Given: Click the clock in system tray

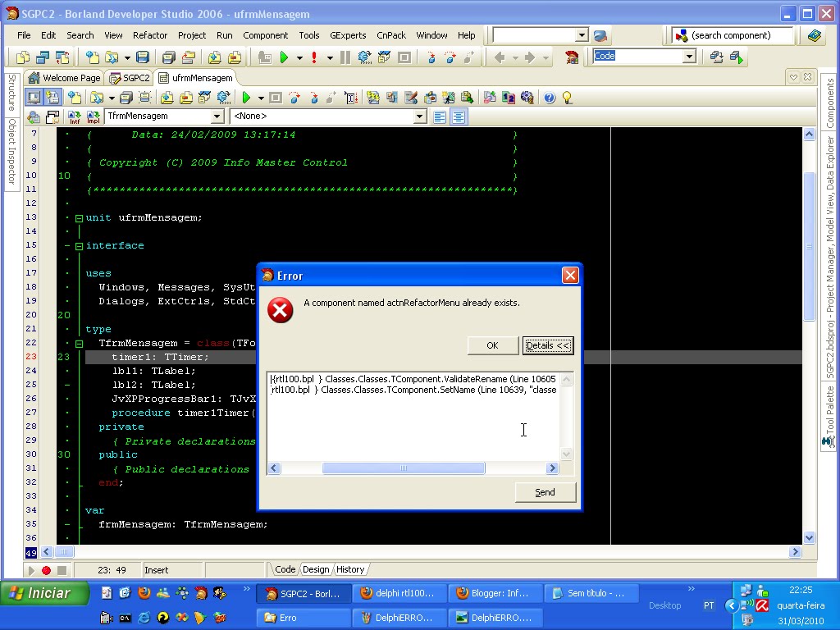Looking at the screenshot, I should [801, 590].
